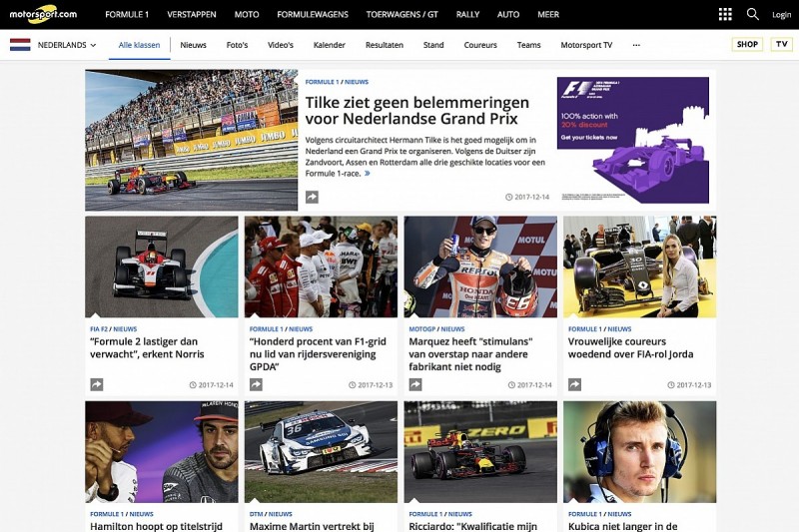This screenshot has height=532, width=799.
Task: Go to the Video's tab
Action: (x=281, y=45)
